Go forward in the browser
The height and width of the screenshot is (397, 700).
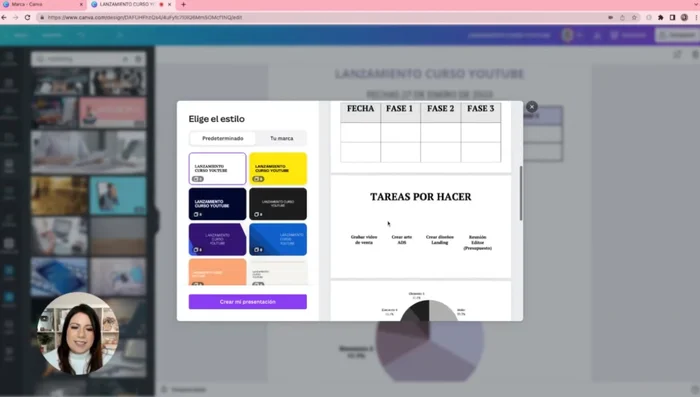(16, 17)
